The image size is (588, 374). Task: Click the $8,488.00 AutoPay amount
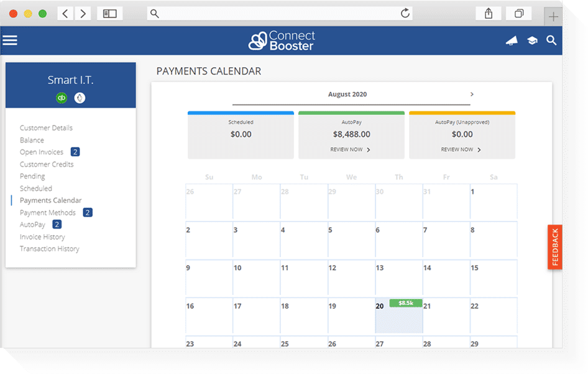point(351,134)
